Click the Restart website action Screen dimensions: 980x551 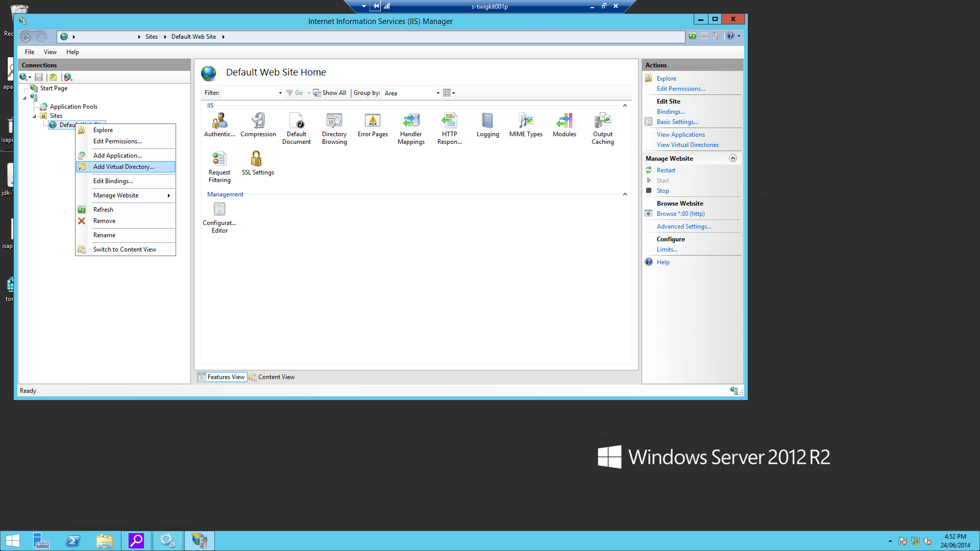tap(666, 170)
